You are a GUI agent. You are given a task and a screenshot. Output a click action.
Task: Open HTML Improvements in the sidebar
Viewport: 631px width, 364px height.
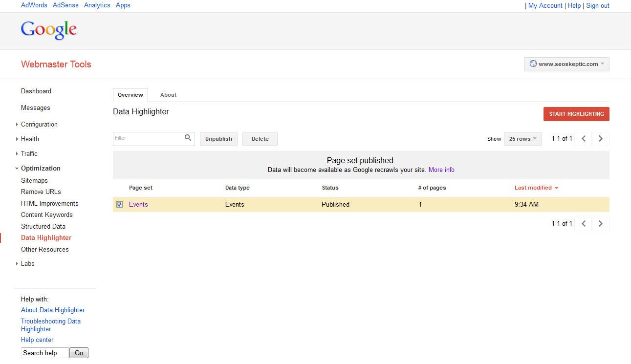coord(50,204)
